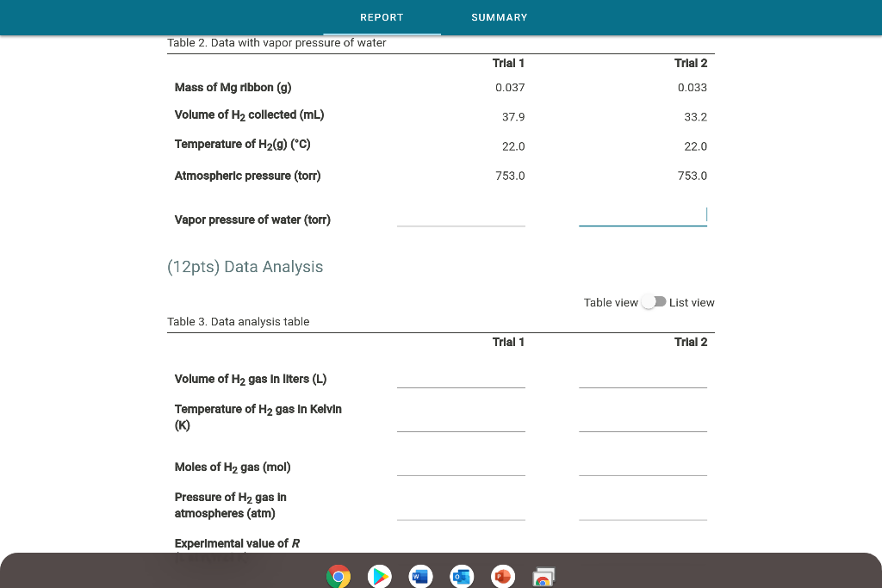
Task: Open Microsoft PowerPoint
Action: 503,576
